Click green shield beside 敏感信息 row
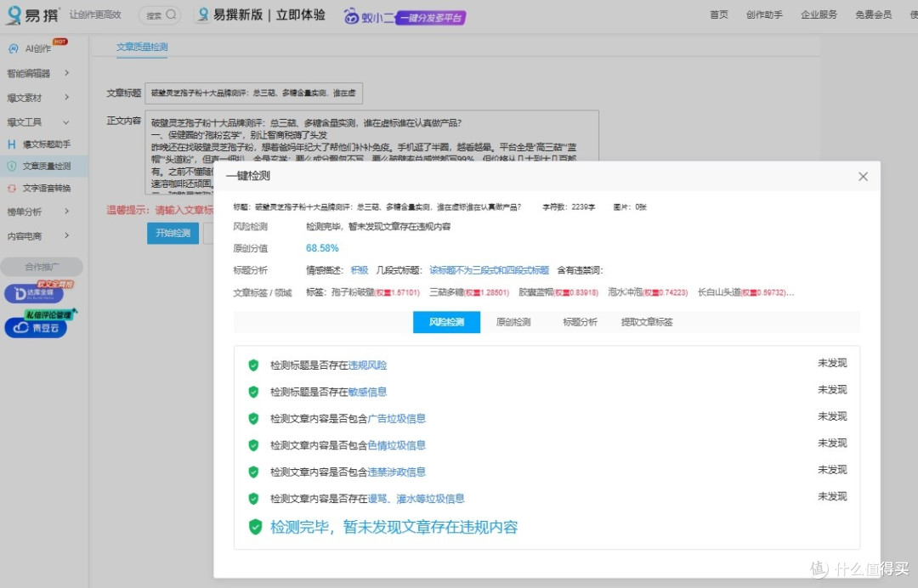Screen dimensions: 918x588 253,392
